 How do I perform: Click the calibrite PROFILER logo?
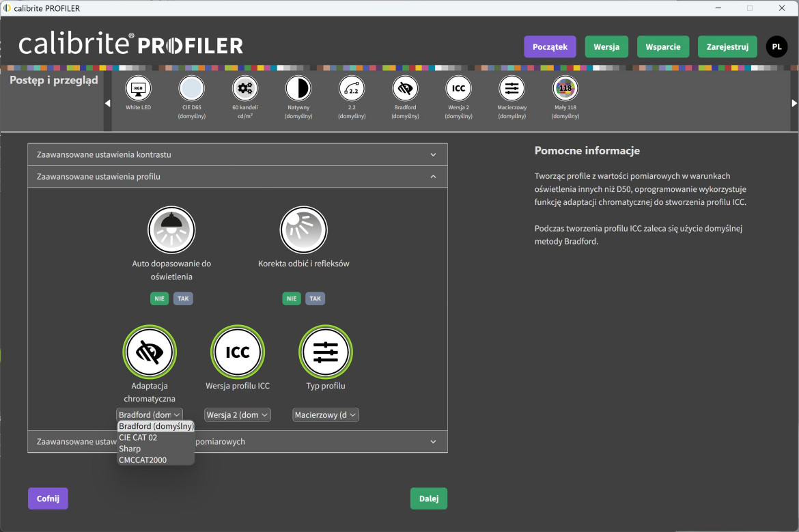coord(130,44)
